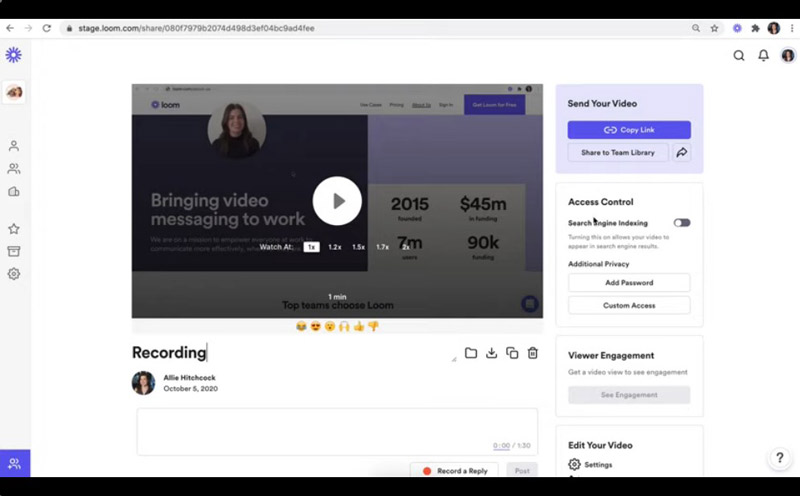Image resolution: width=800 pixels, height=496 pixels.
Task: Open the Chrome profile avatar
Action: [x=774, y=29]
